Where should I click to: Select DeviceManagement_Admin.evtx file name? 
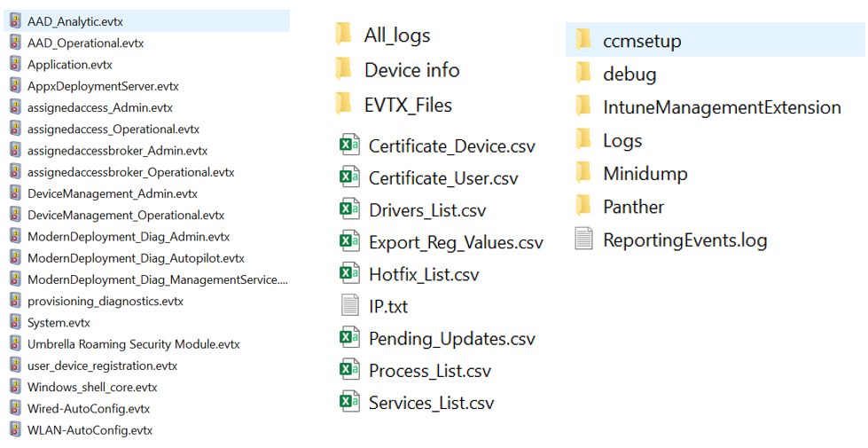[113, 193]
